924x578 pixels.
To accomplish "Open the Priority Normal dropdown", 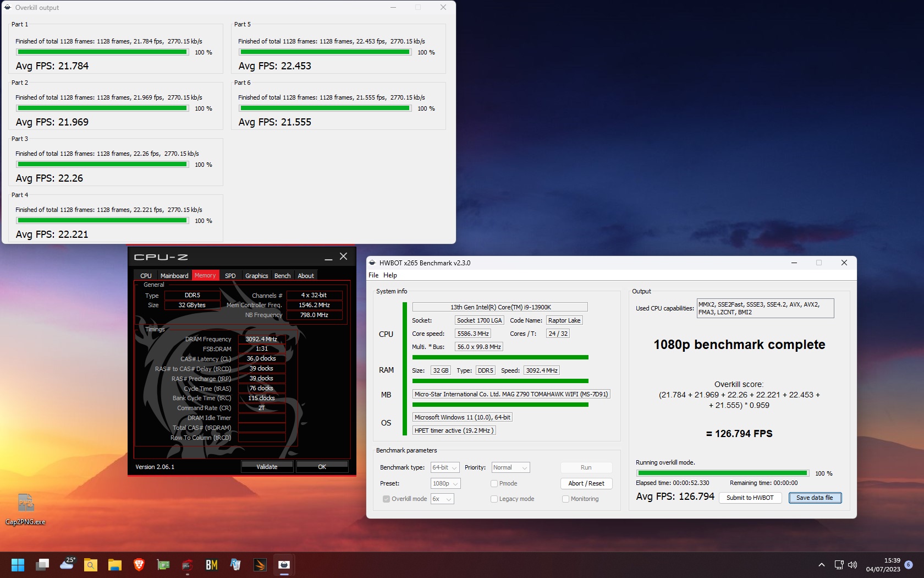I will pyautogui.click(x=510, y=467).
